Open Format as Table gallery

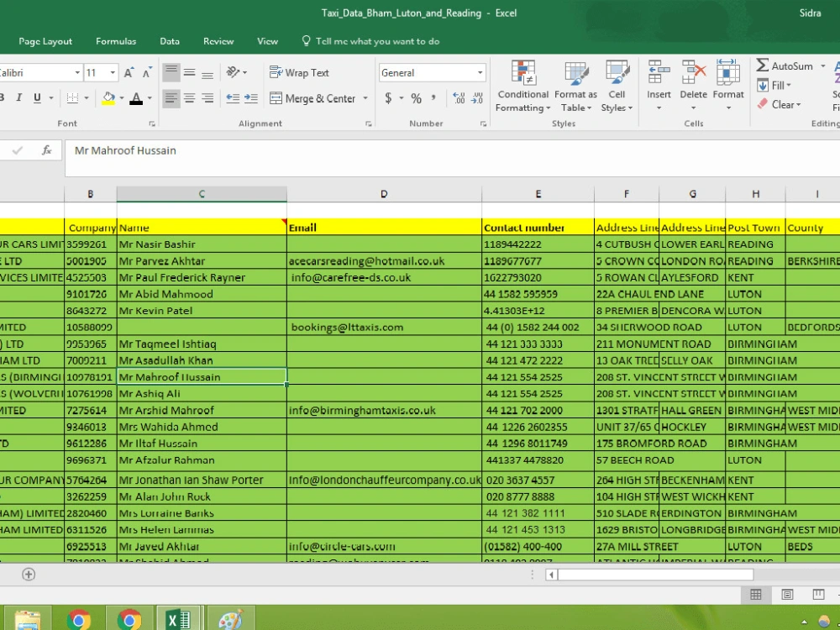(x=575, y=87)
